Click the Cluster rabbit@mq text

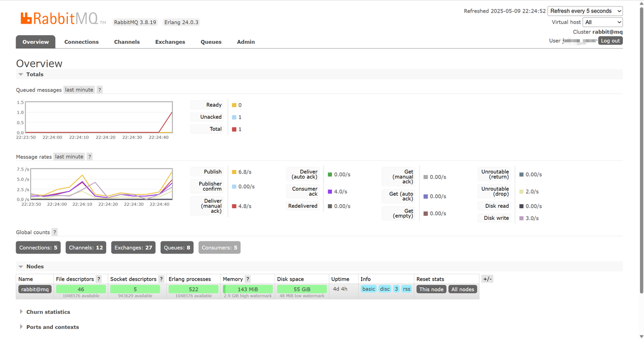(598, 32)
